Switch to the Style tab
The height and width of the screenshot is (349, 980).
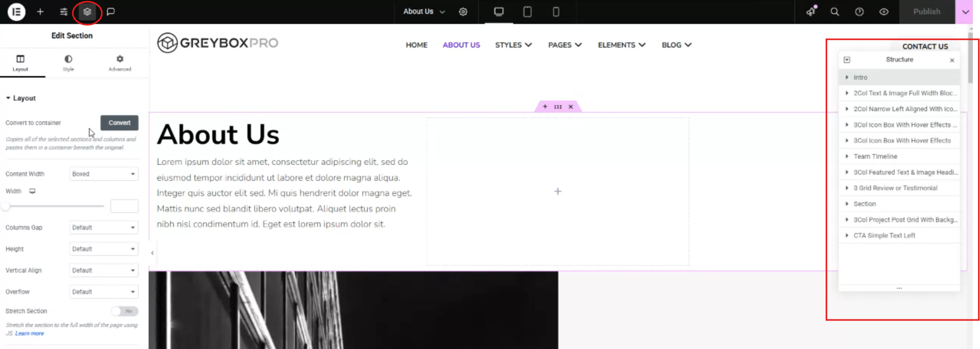68,63
